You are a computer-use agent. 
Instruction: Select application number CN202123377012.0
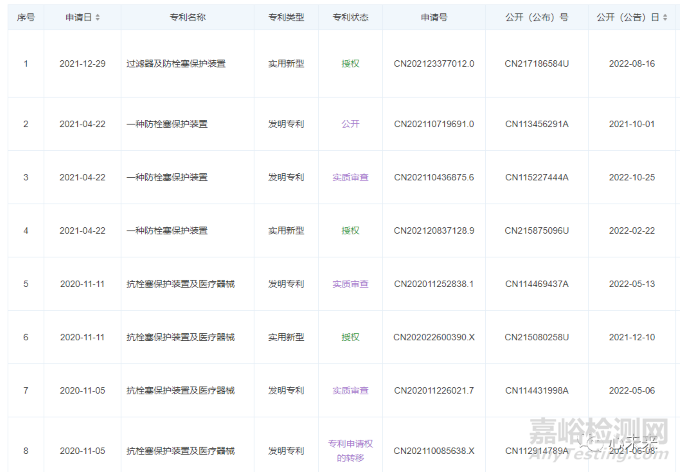[434, 64]
